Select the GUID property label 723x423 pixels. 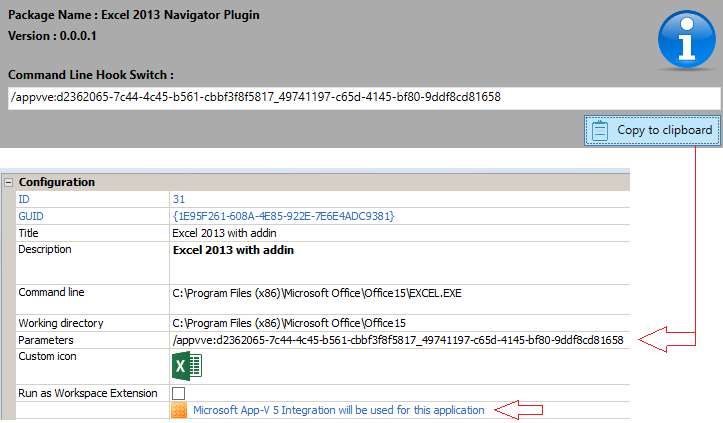click(x=32, y=216)
